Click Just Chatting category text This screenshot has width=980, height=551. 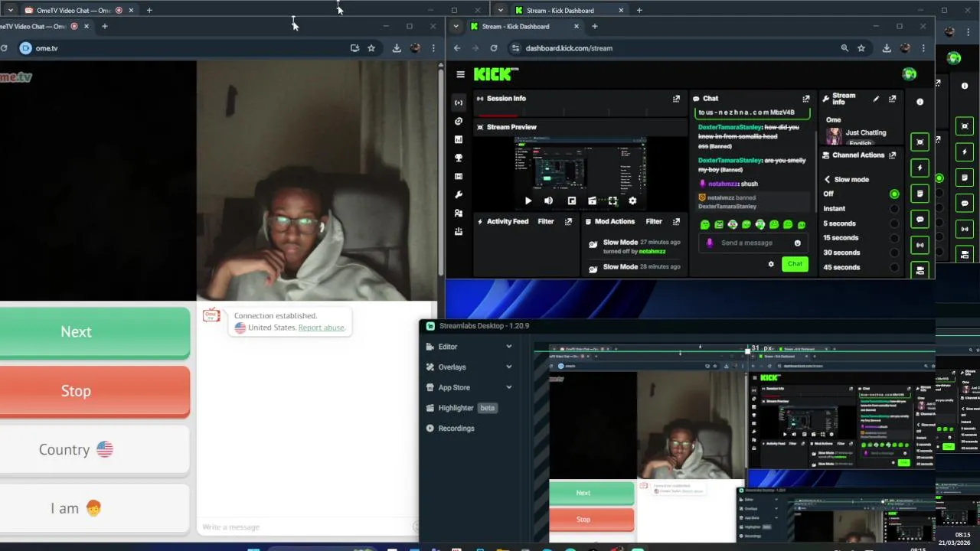866,133
